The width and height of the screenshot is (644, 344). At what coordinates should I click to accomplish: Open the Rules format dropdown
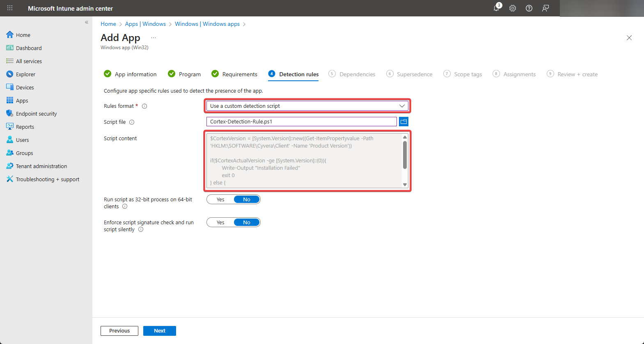point(307,106)
